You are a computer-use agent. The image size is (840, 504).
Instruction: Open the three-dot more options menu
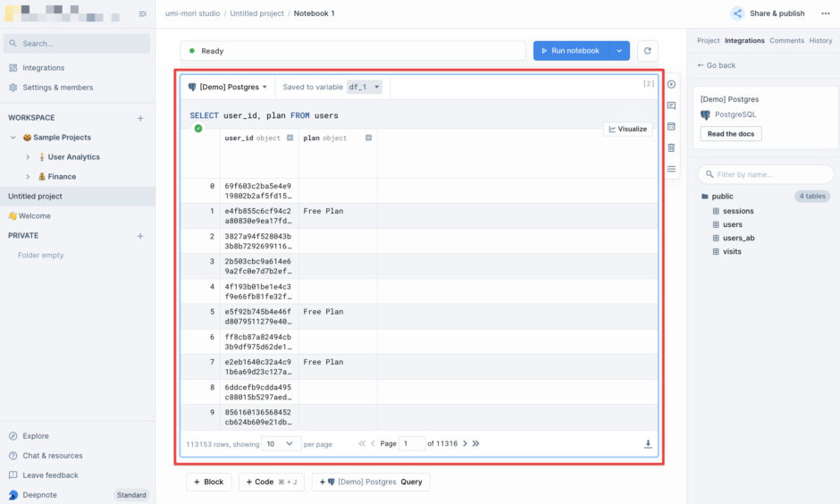tap(825, 13)
